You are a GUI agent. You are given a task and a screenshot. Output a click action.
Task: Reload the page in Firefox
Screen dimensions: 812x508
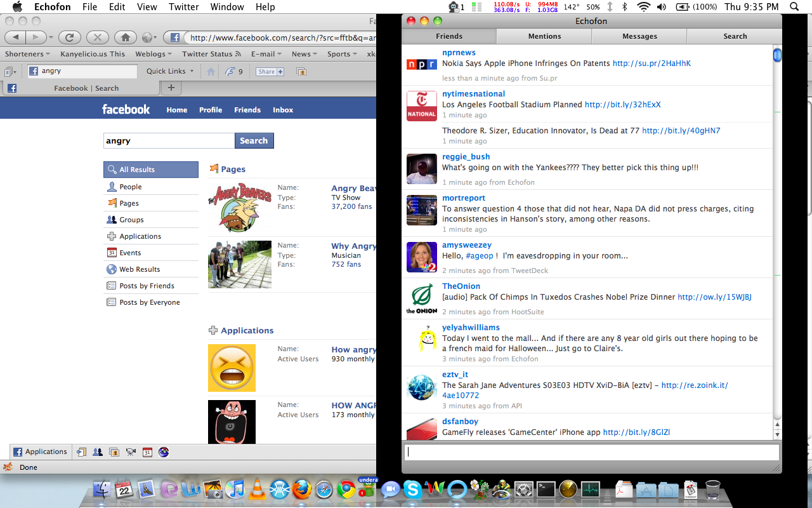69,37
